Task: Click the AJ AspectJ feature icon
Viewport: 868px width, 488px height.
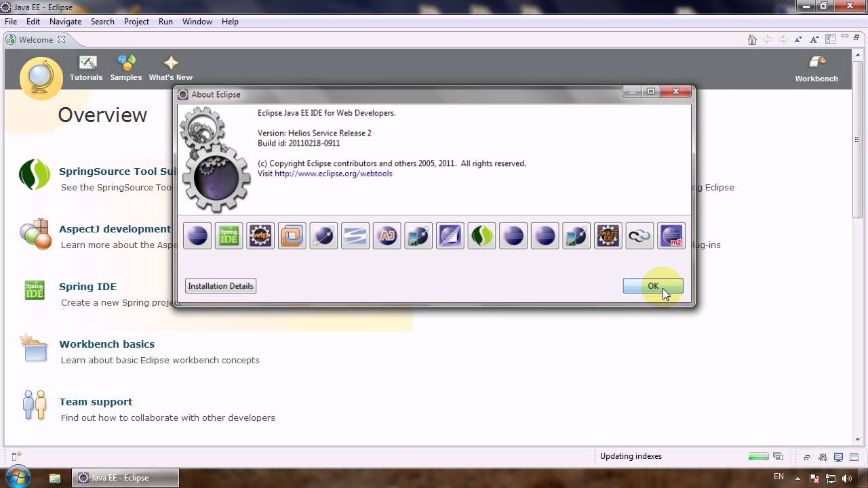Action: click(387, 236)
